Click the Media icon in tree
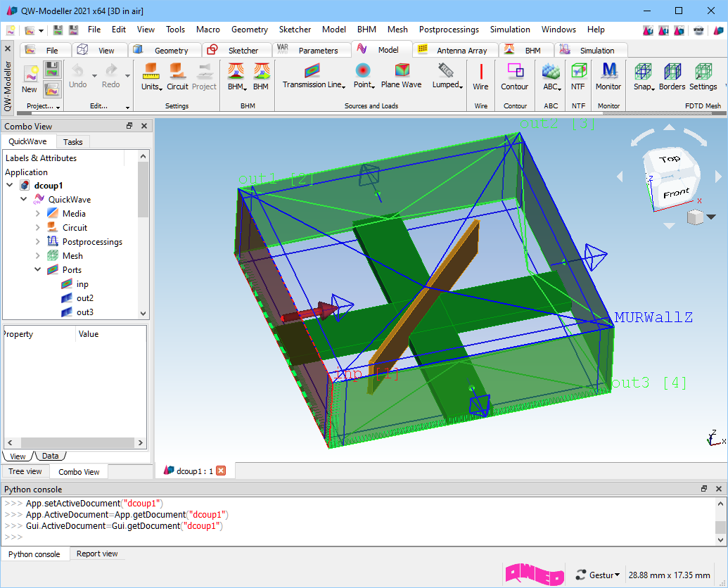Viewport: 728px width, 588px height. coord(53,214)
